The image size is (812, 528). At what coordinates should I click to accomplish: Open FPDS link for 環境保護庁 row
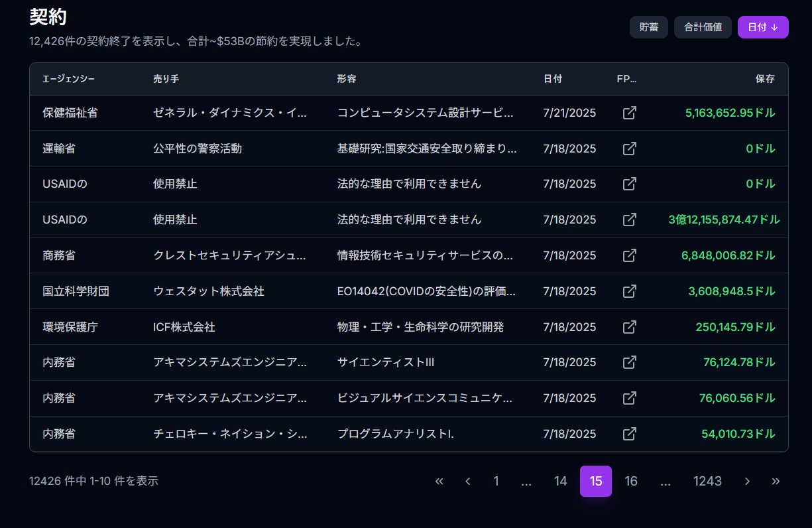coord(630,327)
